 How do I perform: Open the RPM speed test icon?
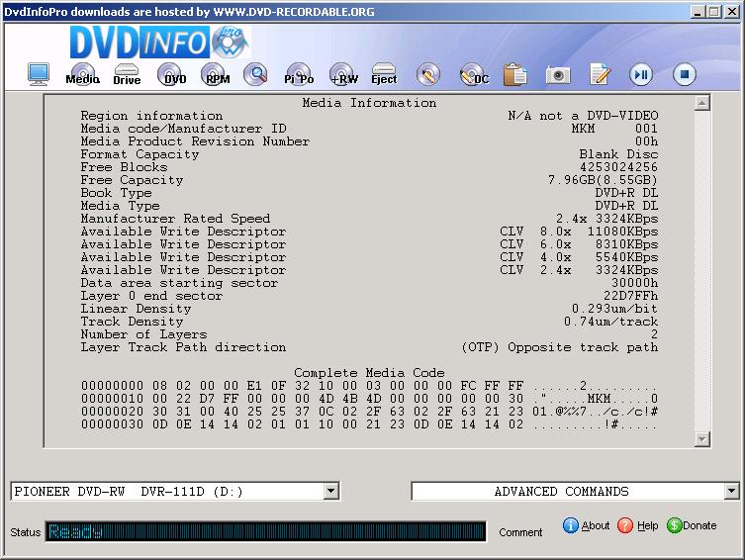[216, 74]
